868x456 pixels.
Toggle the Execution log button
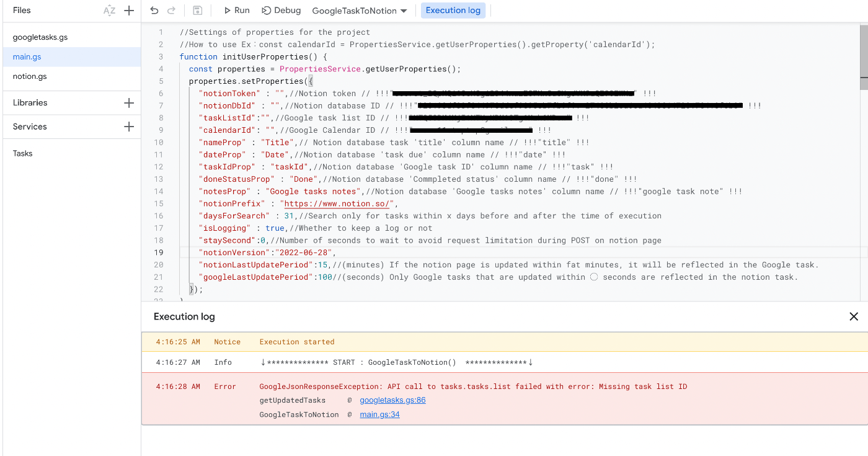(453, 11)
